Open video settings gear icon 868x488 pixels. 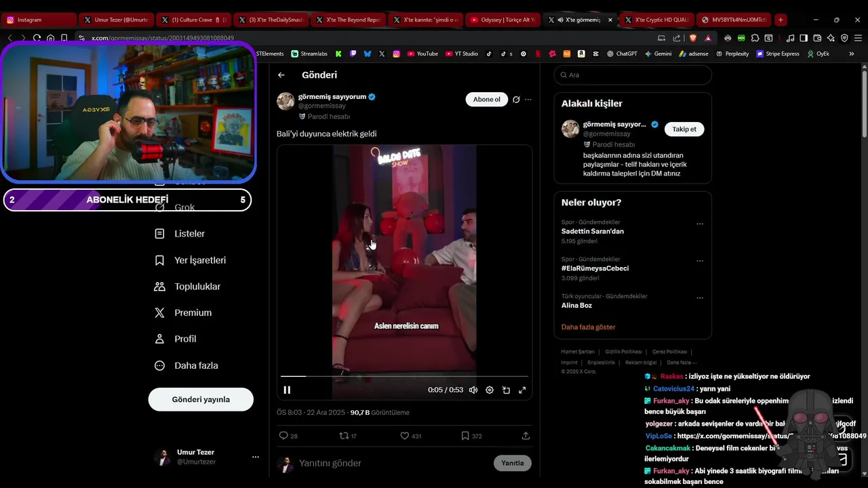pos(490,390)
